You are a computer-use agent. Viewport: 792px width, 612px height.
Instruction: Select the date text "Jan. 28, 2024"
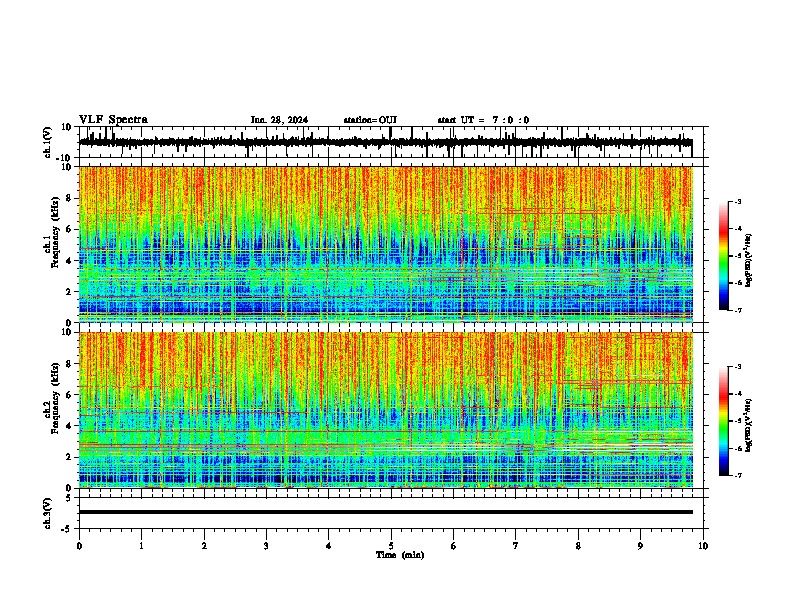[x=279, y=120]
